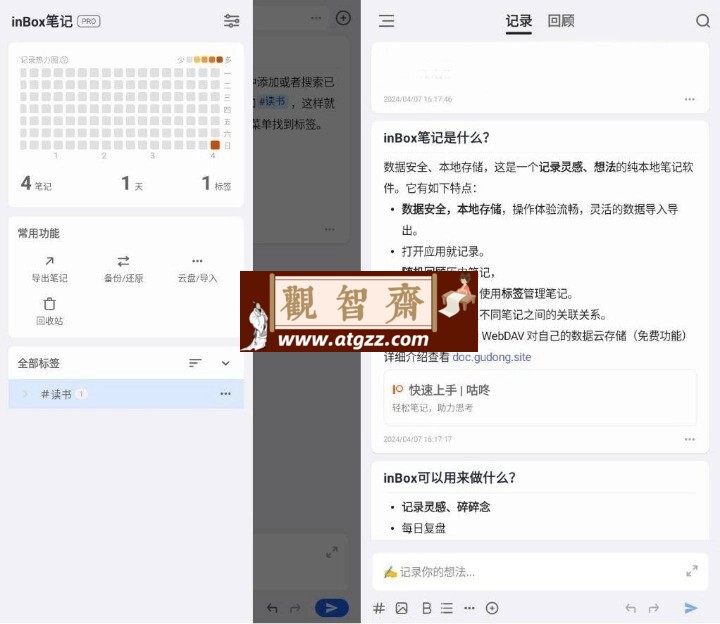Insert a tag with the # icon
The image size is (720, 624).
379,608
